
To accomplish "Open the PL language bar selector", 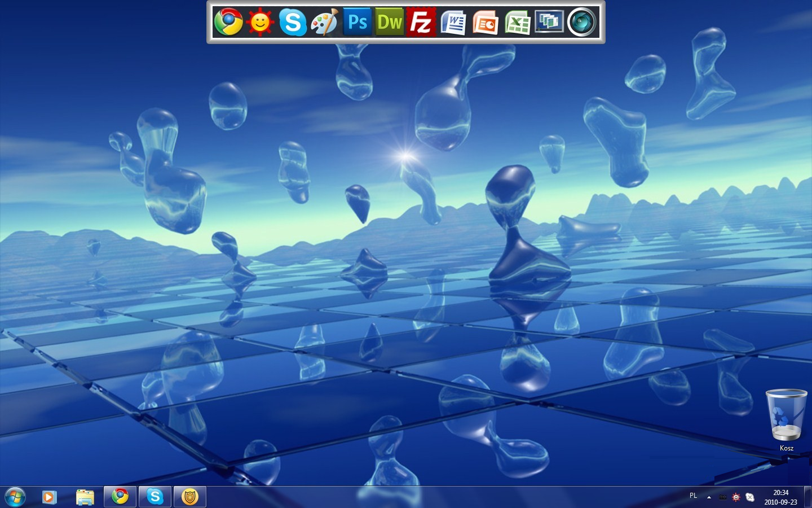I will (x=693, y=496).
